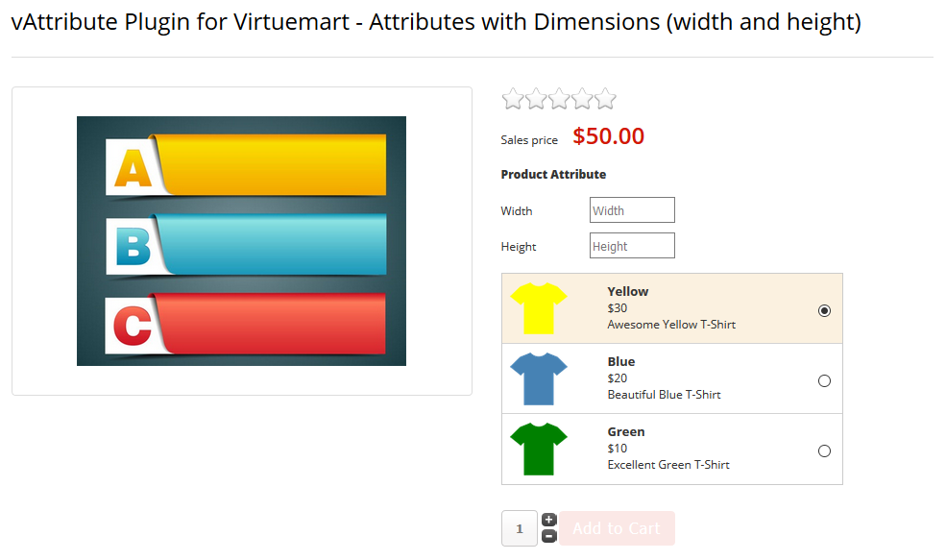Click the vAttribute Plugin page title

pyautogui.click(x=436, y=23)
